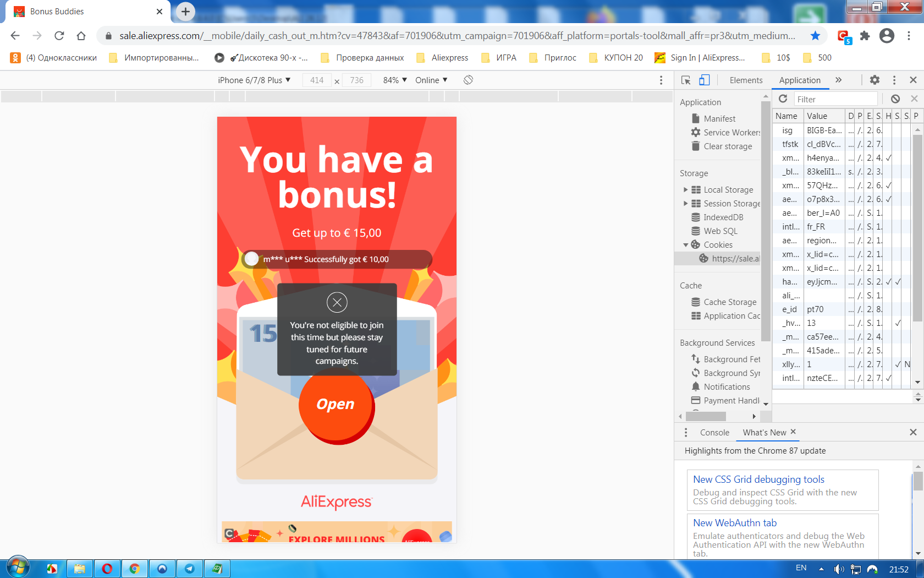Screen dimensions: 924x578
Task: Collapse the Cookies tree node
Action: point(686,245)
